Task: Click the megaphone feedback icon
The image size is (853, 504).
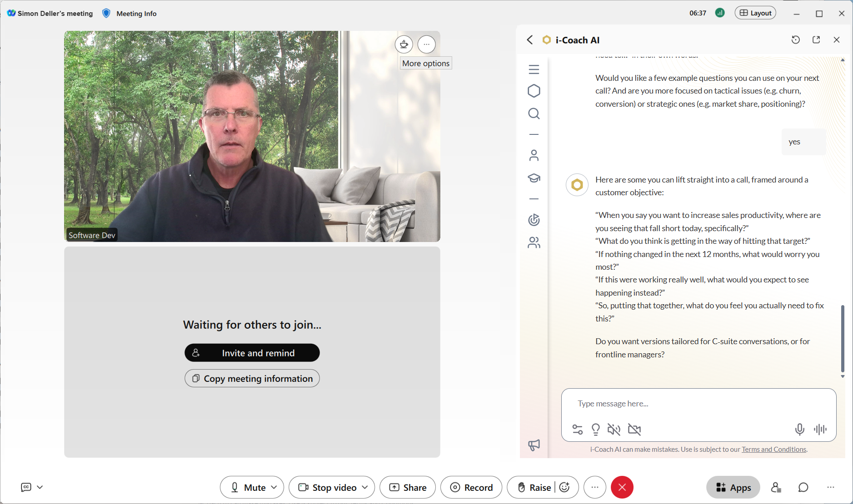Action: coord(534,445)
